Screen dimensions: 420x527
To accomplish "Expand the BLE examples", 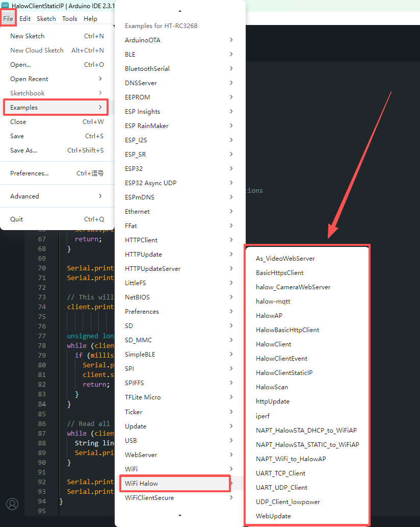I will coord(180,55).
